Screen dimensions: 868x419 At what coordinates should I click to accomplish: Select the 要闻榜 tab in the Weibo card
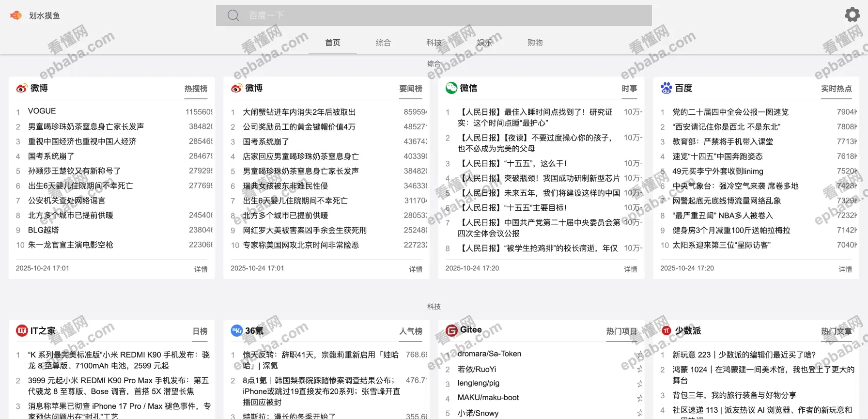point(411,89)
